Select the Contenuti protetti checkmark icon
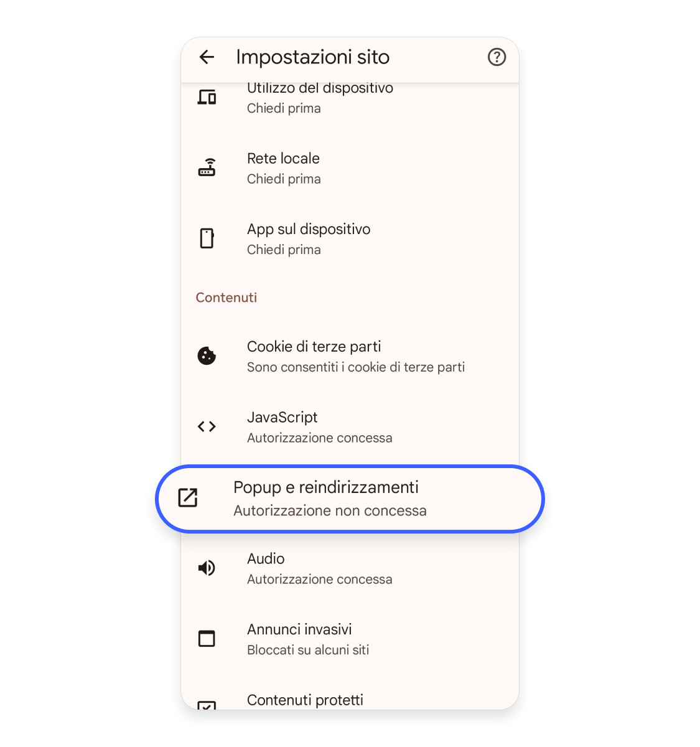The width and height of the screenshot is (700, 747). click(x=207, y=706)
